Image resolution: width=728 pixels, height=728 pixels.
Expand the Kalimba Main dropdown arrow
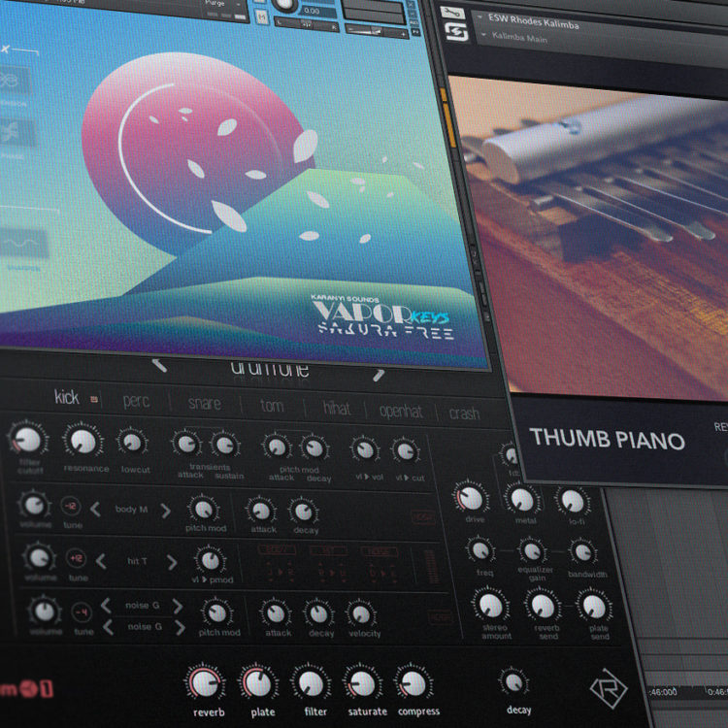(x=483, y=35)
